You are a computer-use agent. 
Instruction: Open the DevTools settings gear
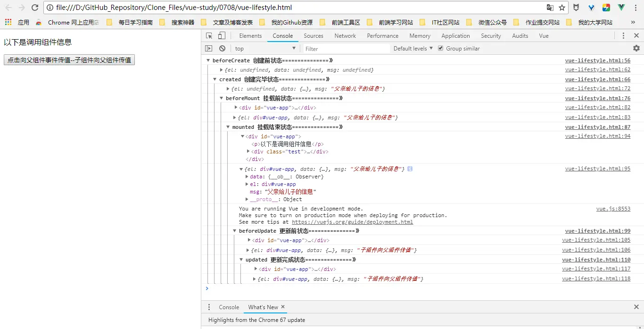point(636,48)
